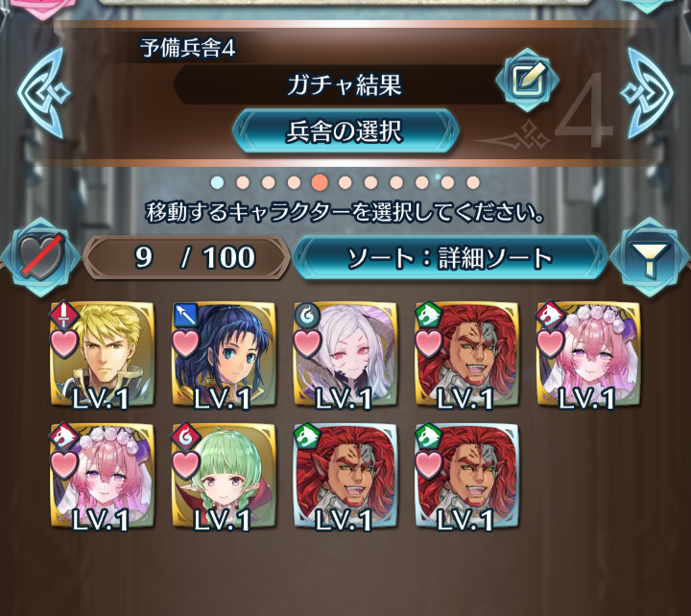Select the highlighted fifth page dot
Viewport: 691px width, 616px height.
coord(320,182)
